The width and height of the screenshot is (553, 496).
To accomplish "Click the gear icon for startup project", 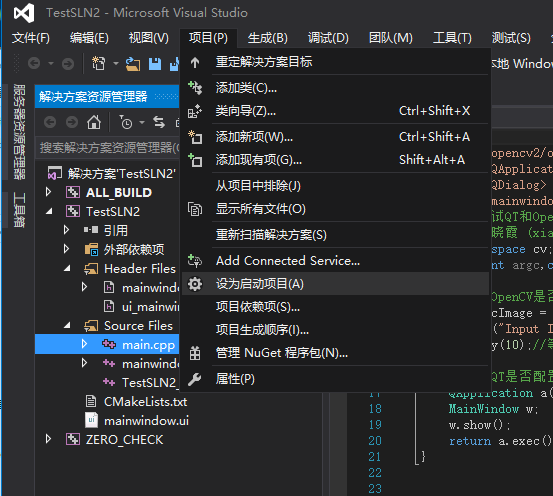I will coord(195,284).
